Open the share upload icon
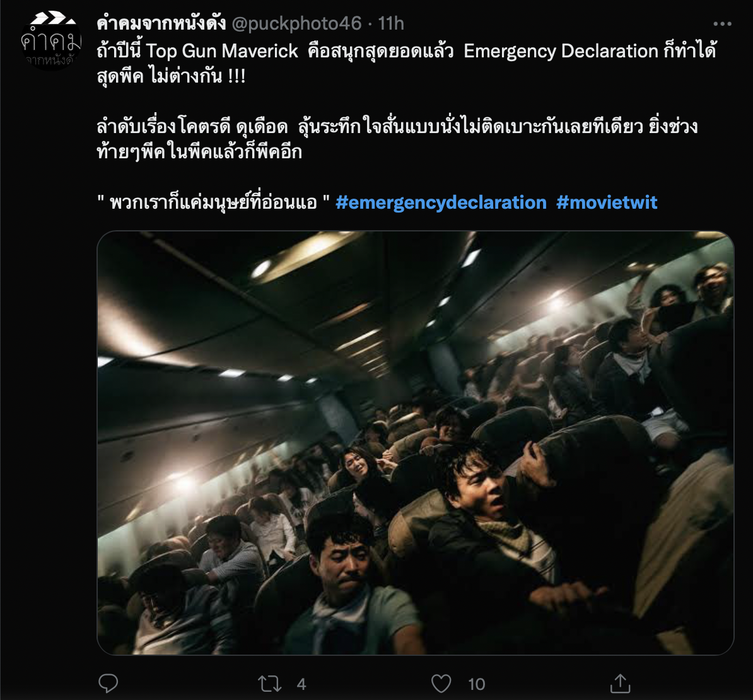This screenshot has width=753, height=700. (x=620, y=683)
